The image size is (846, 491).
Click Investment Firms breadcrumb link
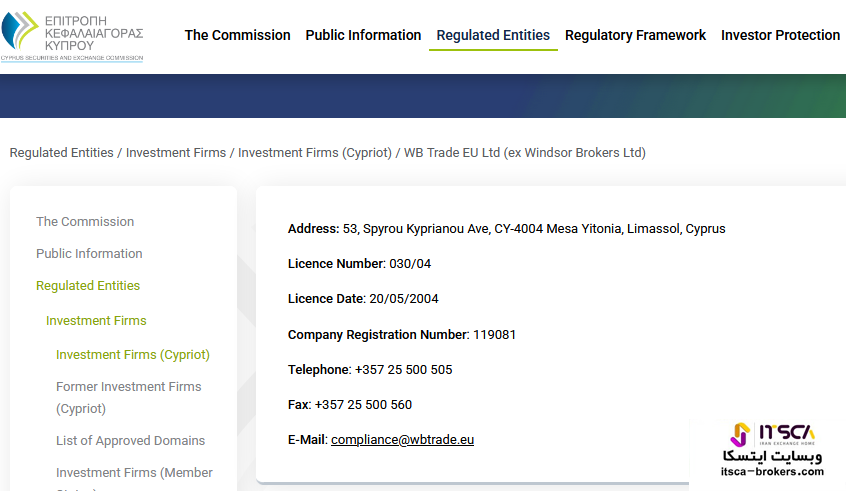[175, 153]
